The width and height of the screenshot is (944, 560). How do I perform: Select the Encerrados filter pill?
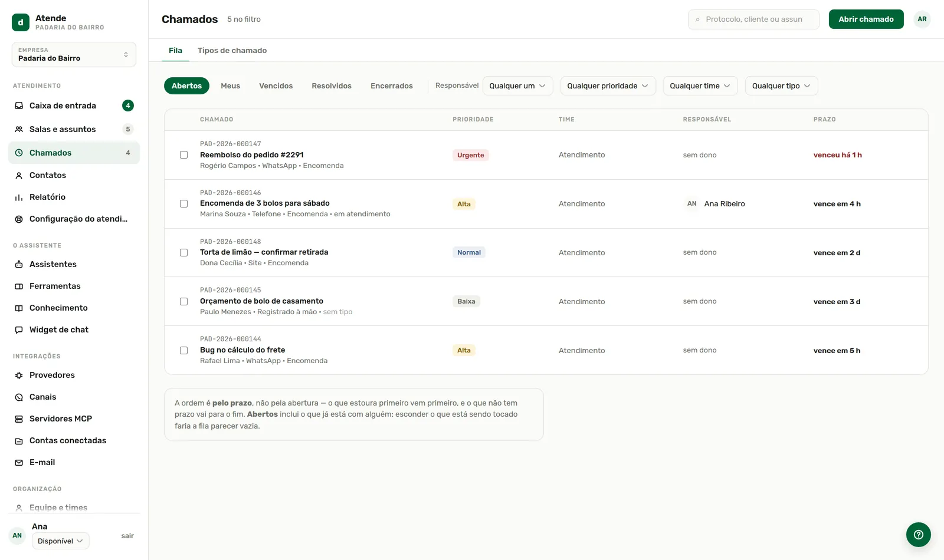click(x=392, y=86)
